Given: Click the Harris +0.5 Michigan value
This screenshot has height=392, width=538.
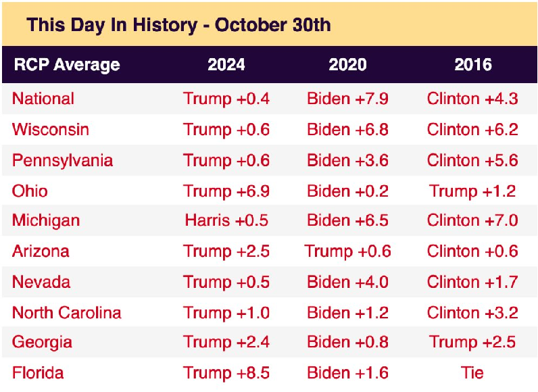Looking at the screenshot, I should click(226, 220).
